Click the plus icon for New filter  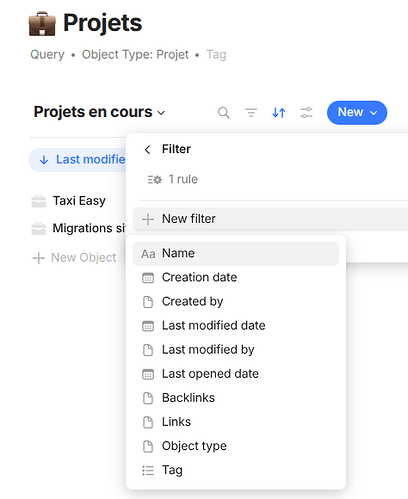(x=148, y=219)
